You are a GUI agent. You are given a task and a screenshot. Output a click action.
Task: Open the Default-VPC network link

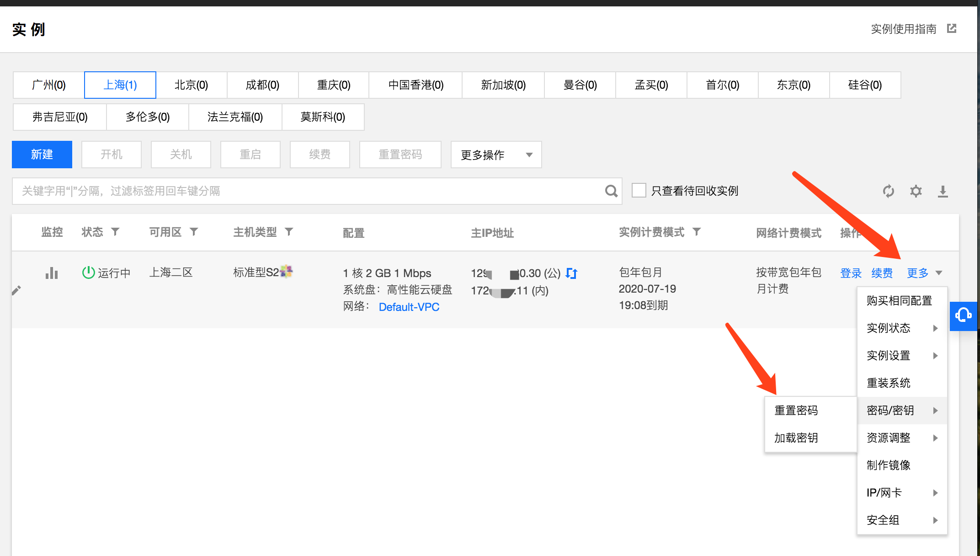tap(409, 307)
